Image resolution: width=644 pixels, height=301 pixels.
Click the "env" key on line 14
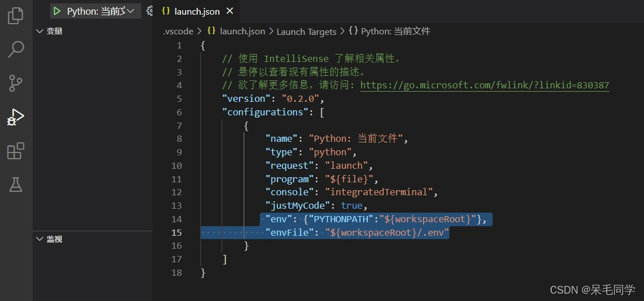coord(279,219)
